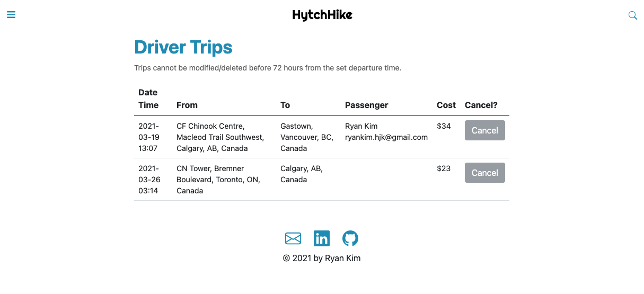Click the Cost column header
The image size is (644, 294).
click(x=446, y=105)
